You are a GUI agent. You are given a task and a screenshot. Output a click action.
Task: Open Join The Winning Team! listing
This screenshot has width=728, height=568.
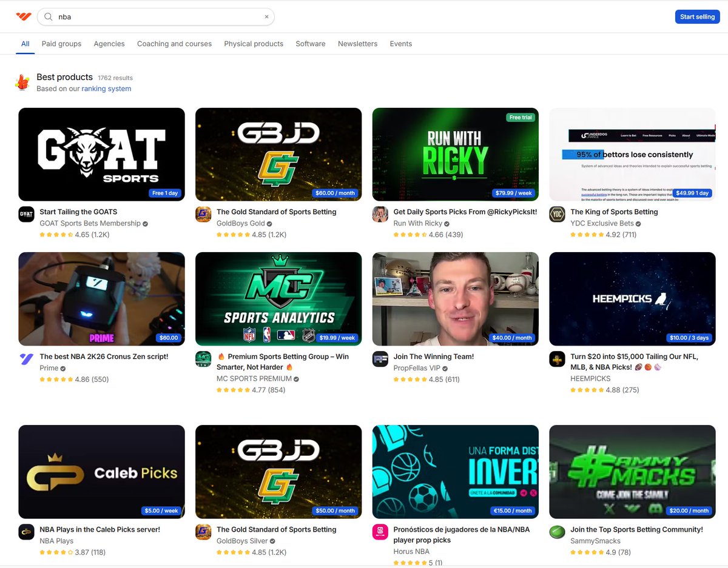[434, 356]
